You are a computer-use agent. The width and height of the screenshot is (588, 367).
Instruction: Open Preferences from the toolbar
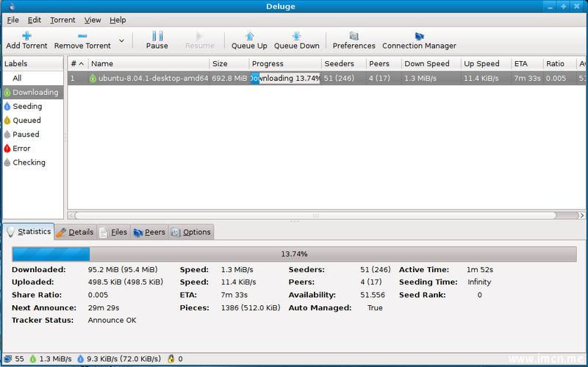[354, 40]
